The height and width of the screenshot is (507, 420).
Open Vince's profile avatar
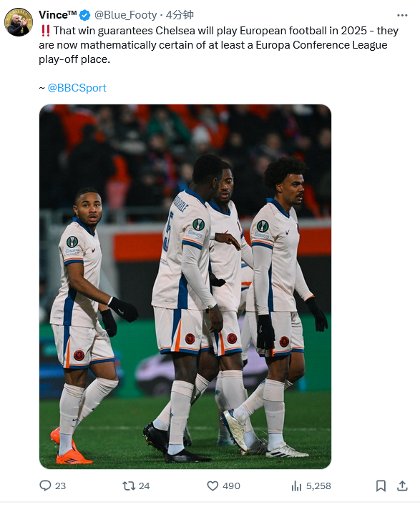[19, 22]
